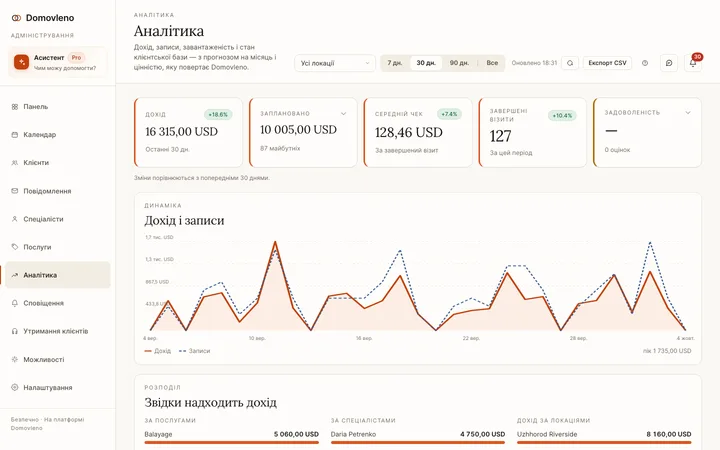The width and height of the screenshot is (720, 450).
Task: Open the Assistant sparkle icon
Action: (21, 62)
